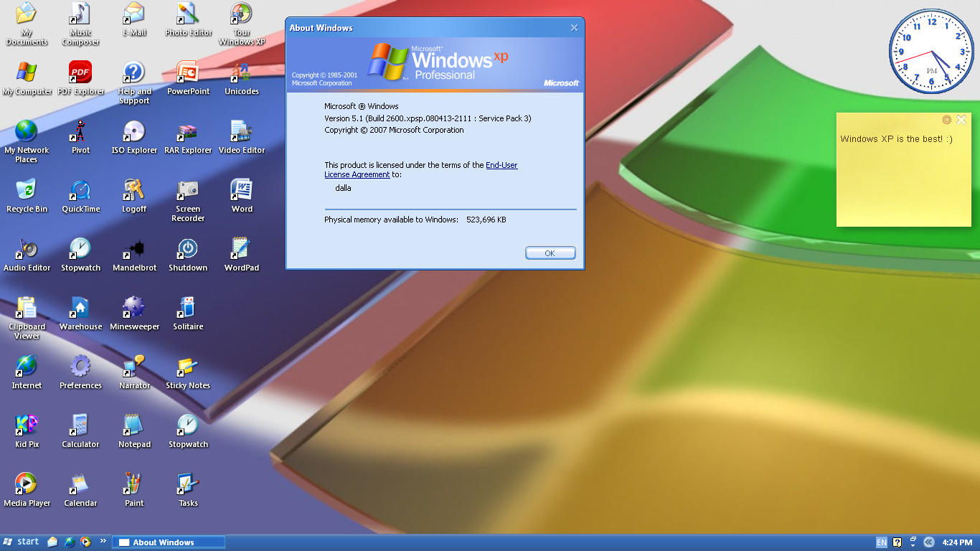Launch the Internet desktop shortcut
The height and width of the screenshot is (551, 980).
(x=27, y=372)
